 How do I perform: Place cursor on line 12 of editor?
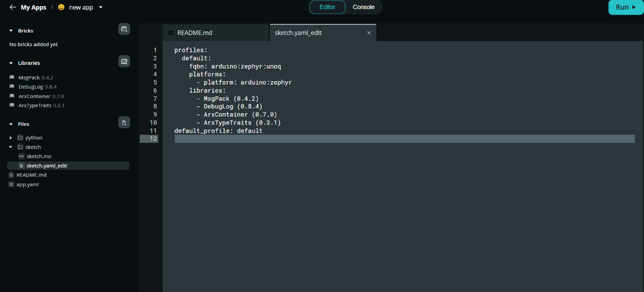tap(404, 139)
